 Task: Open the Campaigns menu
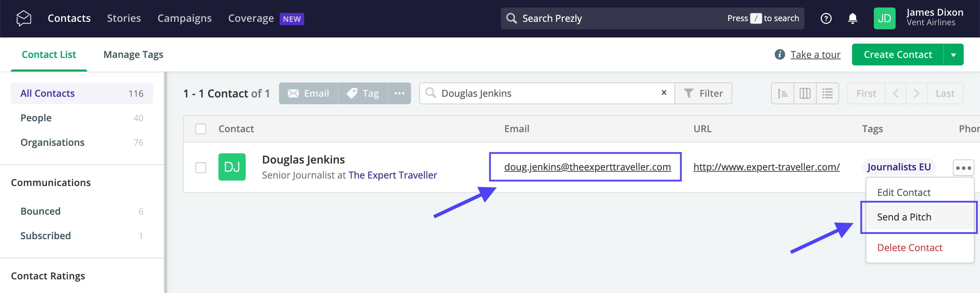[184, 18]
